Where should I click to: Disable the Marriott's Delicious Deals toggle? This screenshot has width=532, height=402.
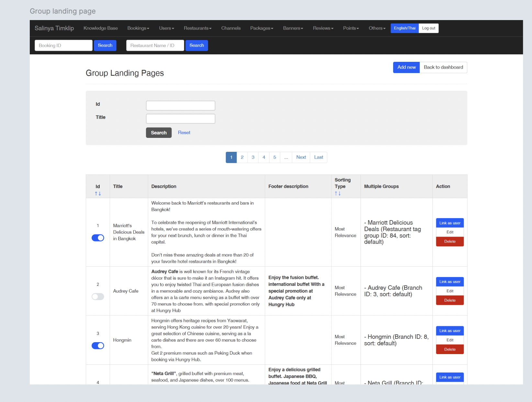click(x=98, y=238)
